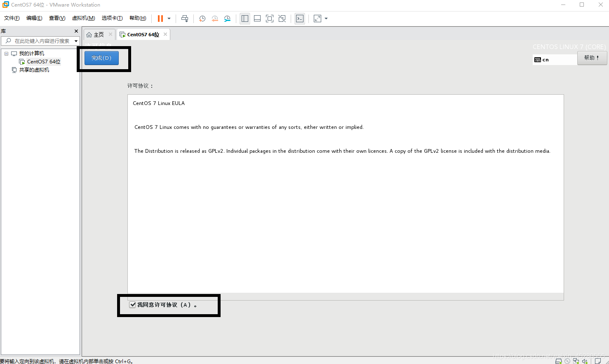Open the 查看(V) menu
The image size is (609, 364).
57,18
